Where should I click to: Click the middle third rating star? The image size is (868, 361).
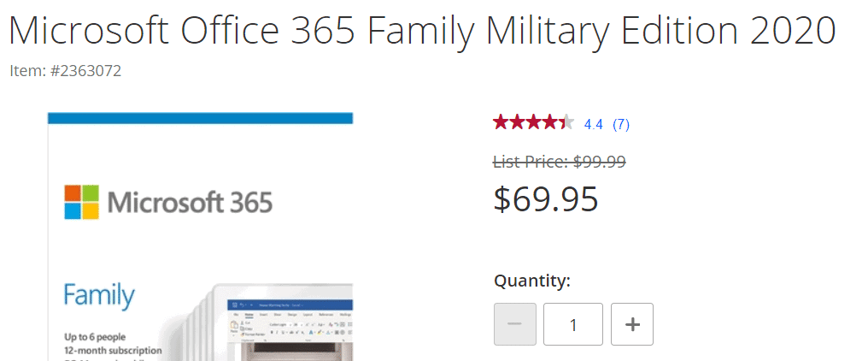[x=534, y=122]
